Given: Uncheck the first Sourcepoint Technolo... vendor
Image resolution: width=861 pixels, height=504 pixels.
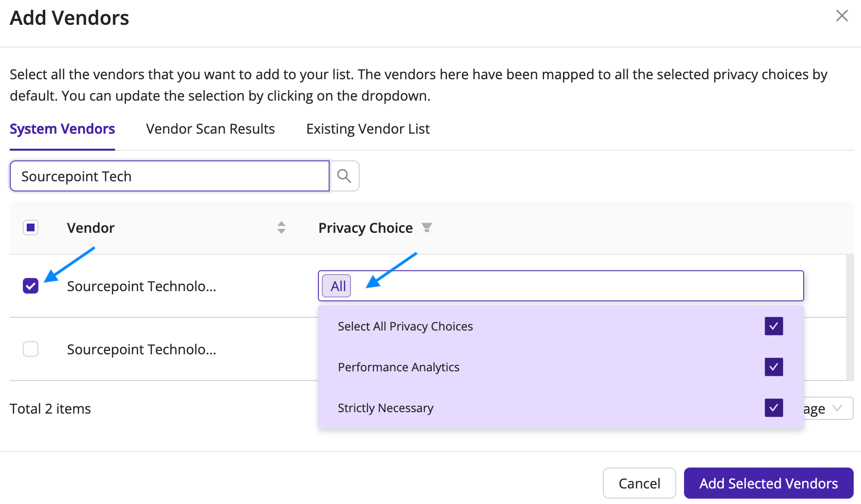Looking at the screenshot, I should [31, 286].
